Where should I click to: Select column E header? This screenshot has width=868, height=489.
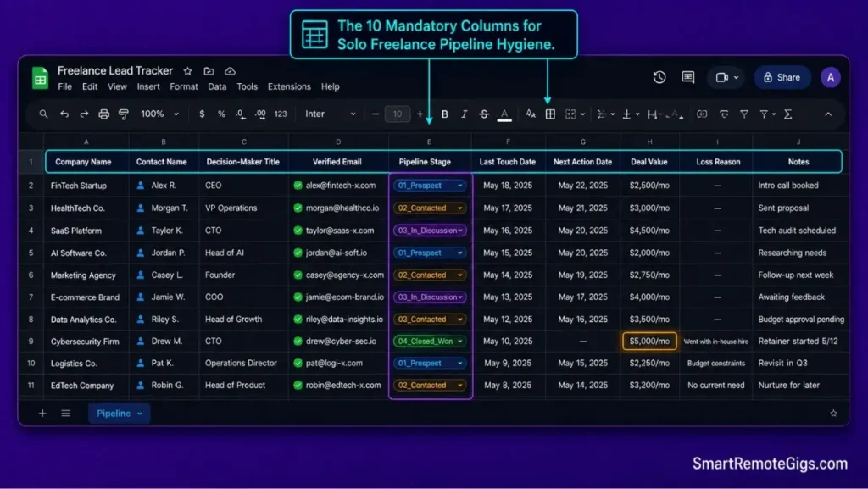(429, 142)
